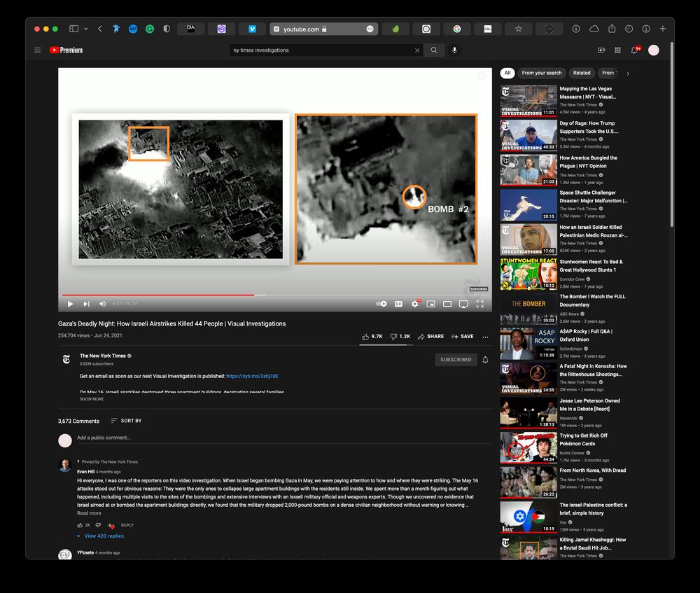The image size is (700, 593).
Task: Switch to the Google tab
Action: pos(456,29)
